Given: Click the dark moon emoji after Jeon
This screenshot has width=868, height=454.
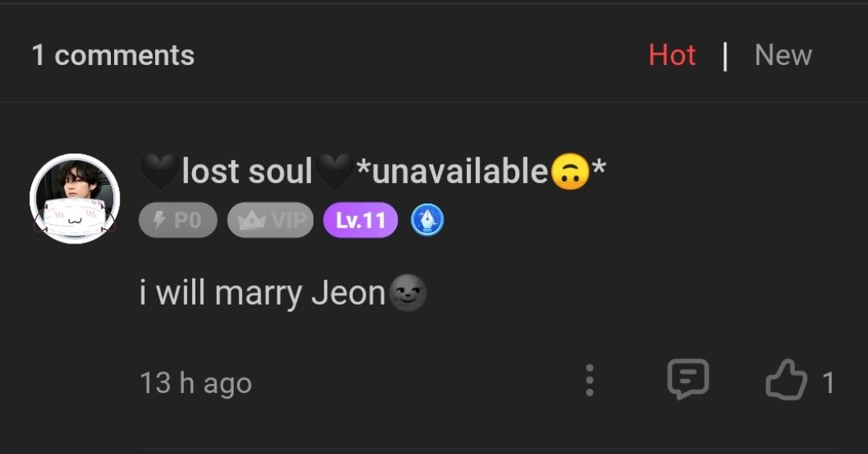Looking at the screenshot, I should 407,293.
